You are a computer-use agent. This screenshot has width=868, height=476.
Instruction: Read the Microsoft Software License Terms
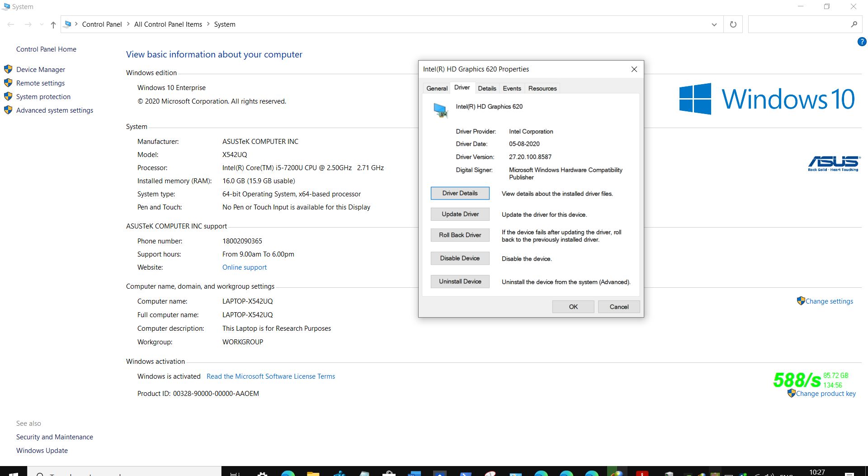271,376
